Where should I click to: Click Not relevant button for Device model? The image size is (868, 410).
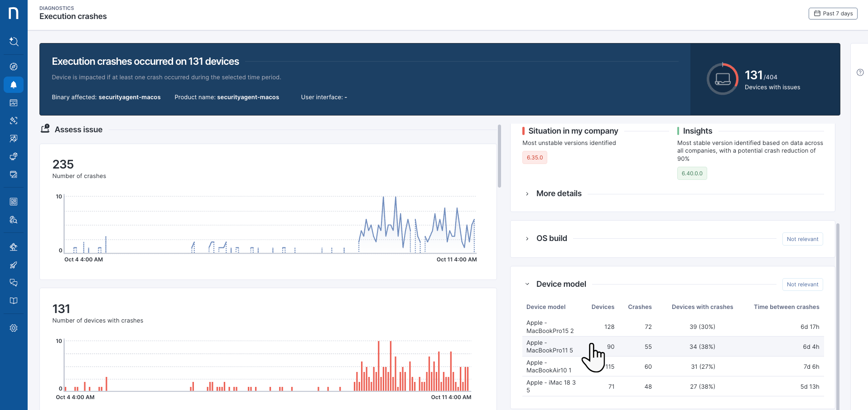point(802,285)
